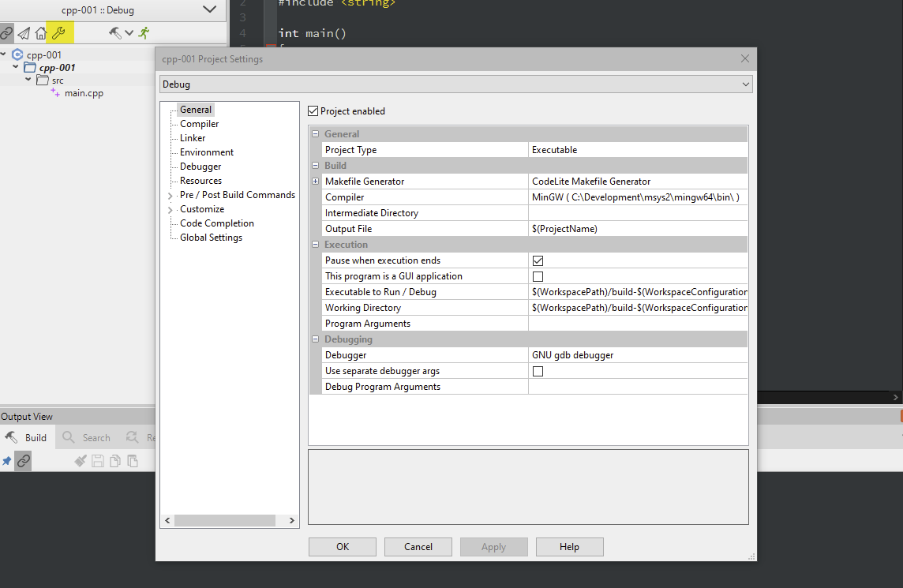
Task: Open the Debug configuration combo box in dialog
Action: [x=456, y=84]
